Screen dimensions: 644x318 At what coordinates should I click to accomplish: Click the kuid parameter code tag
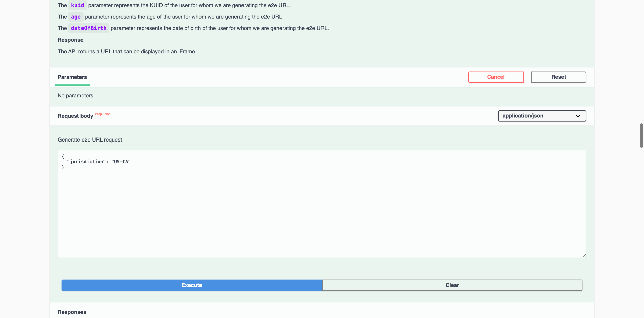tap(77, 5)
